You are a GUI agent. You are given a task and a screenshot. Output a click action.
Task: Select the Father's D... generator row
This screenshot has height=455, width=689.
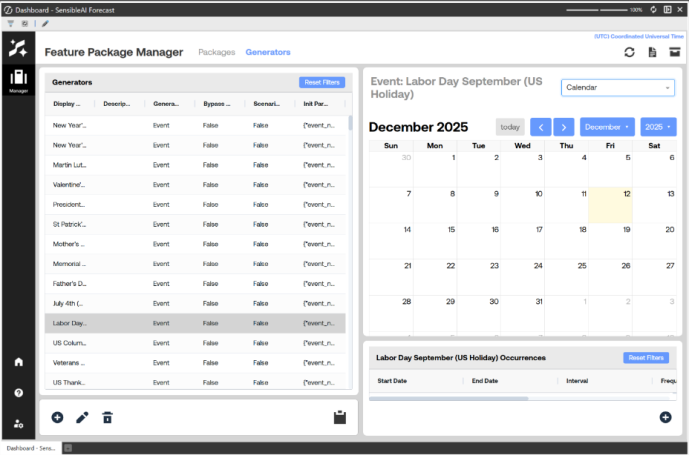[x=195, y=284]
